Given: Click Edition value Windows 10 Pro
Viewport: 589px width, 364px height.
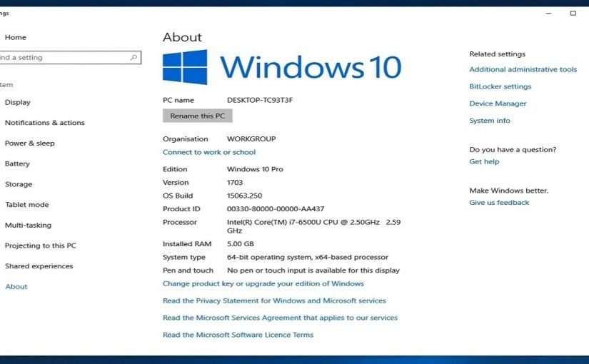Looking at the screenshot, I should [255, 169].
